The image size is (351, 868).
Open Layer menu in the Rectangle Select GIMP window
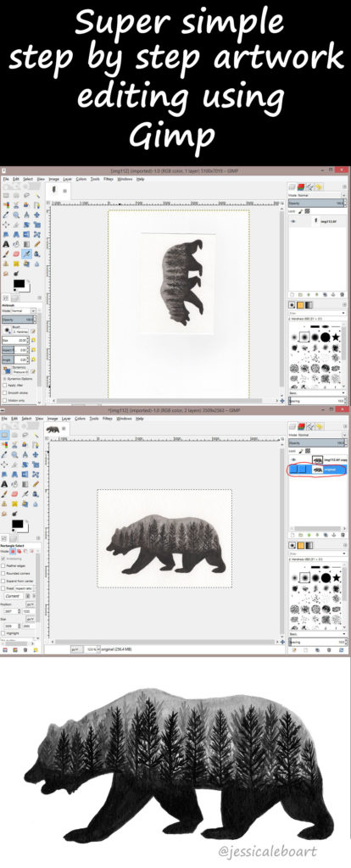tap(67, 419)
